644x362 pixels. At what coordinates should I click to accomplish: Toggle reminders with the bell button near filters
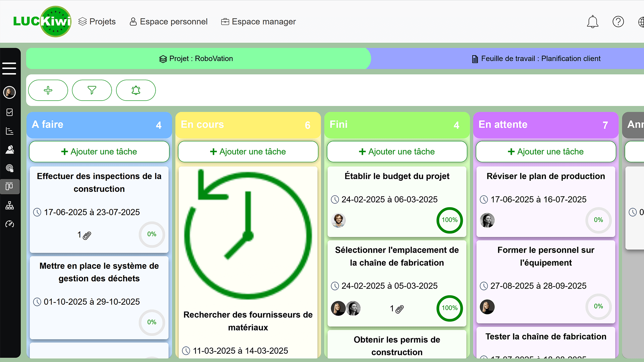pos(136,90)
